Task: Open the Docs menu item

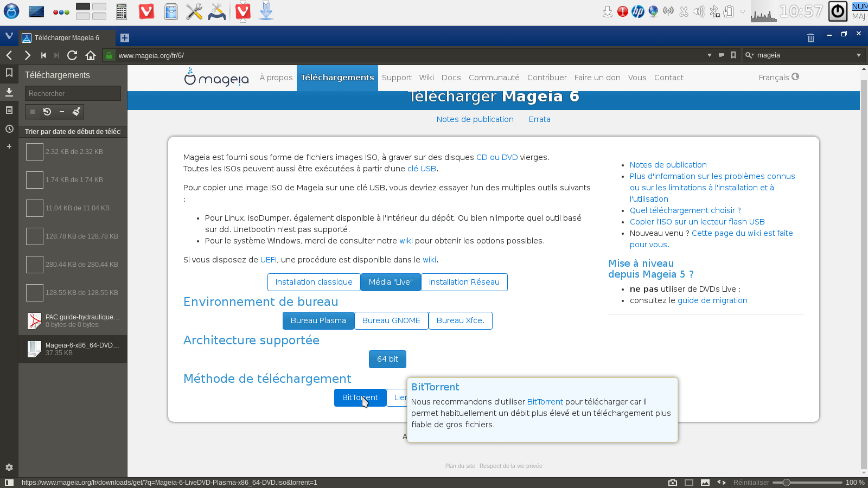Action: pyautogui.click(x=451, y=78)
